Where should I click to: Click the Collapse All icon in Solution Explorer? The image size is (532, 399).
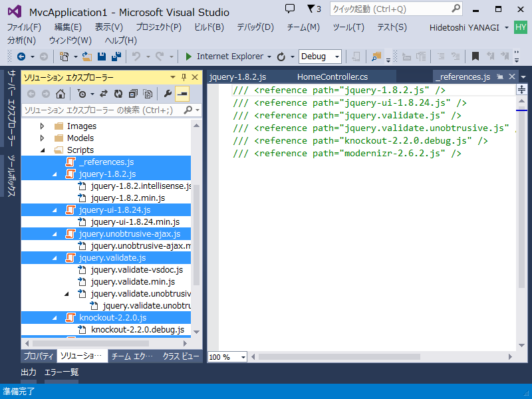[133, 94]
